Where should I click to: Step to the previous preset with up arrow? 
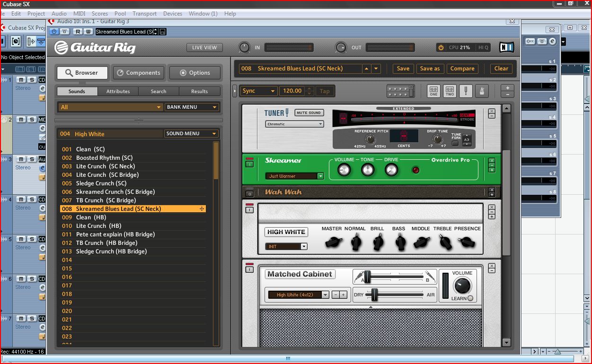(x=367, y=69)
